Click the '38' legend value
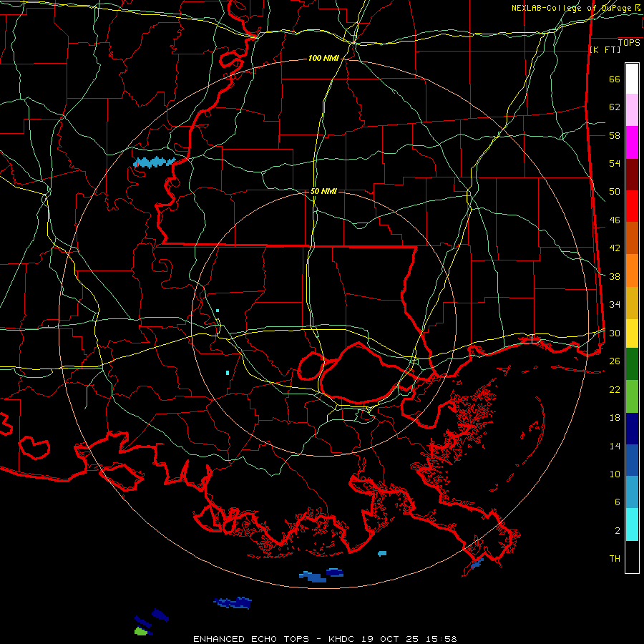Screen dimensions: 644x644 [x=615, y=276]
